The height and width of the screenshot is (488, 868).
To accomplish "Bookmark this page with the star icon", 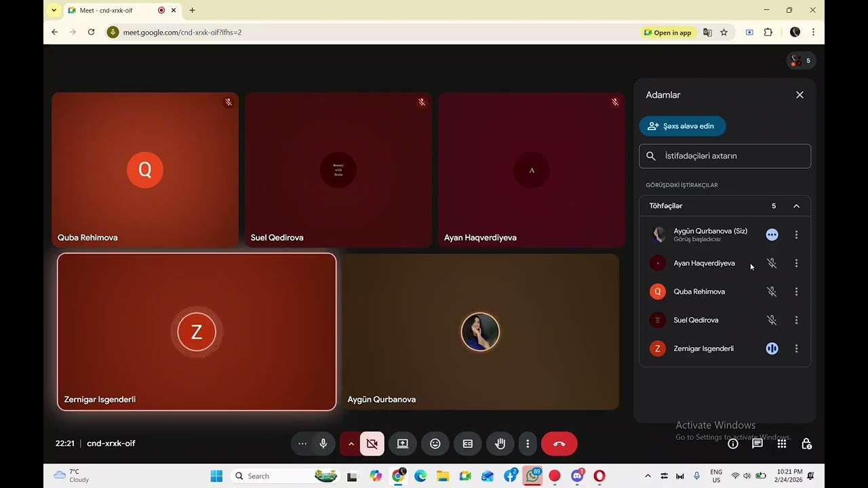I will [x=724, y=33].
